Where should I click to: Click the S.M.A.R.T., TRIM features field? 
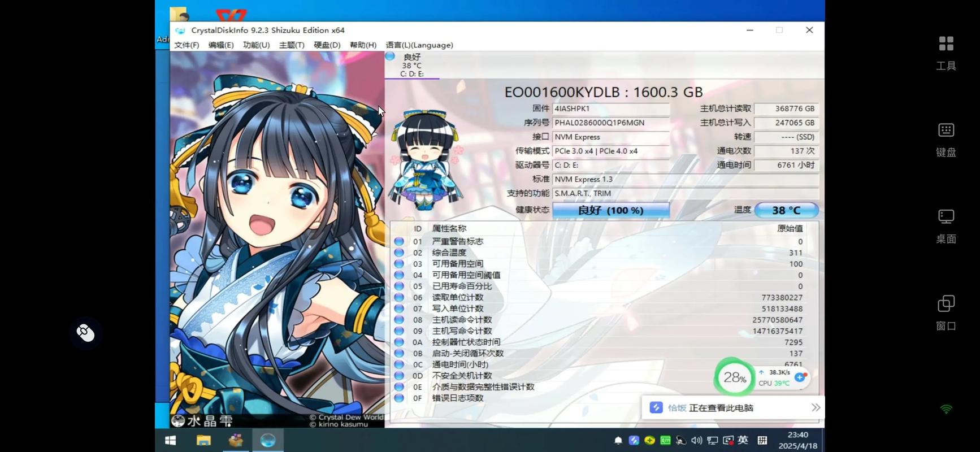(x=686, y=193)
